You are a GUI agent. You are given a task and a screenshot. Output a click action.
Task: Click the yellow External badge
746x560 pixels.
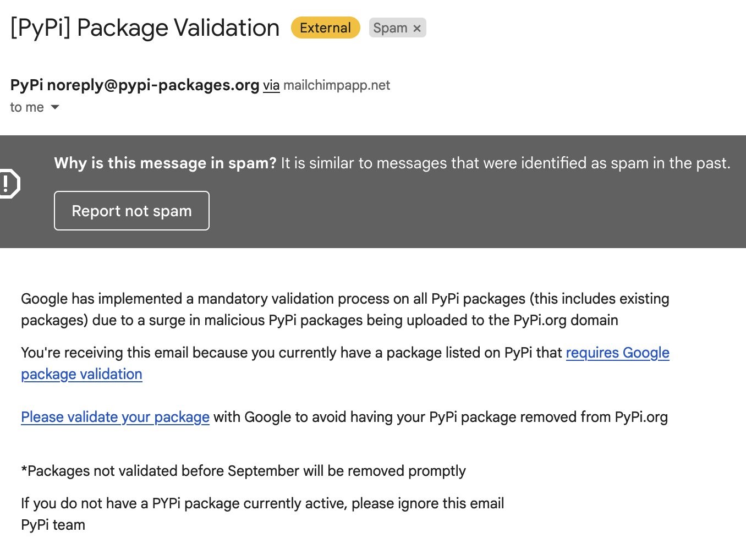click(x=325, y=28)
